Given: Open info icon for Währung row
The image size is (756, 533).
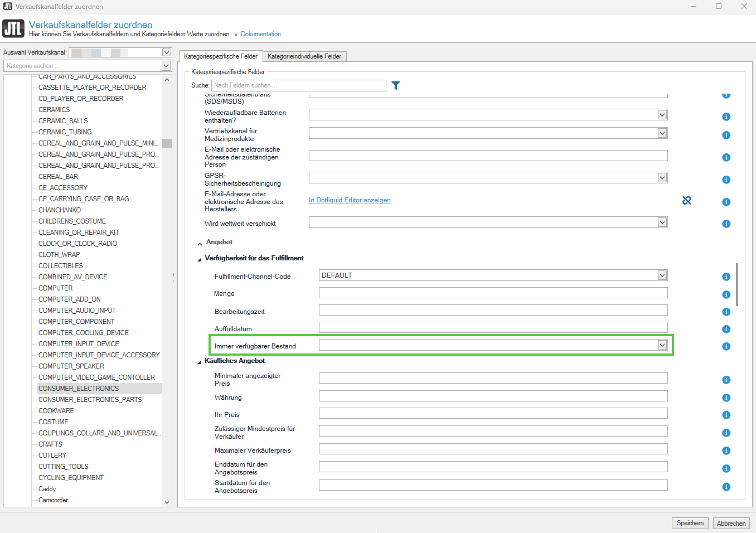Looking at the screenshot, I should 726,398.
